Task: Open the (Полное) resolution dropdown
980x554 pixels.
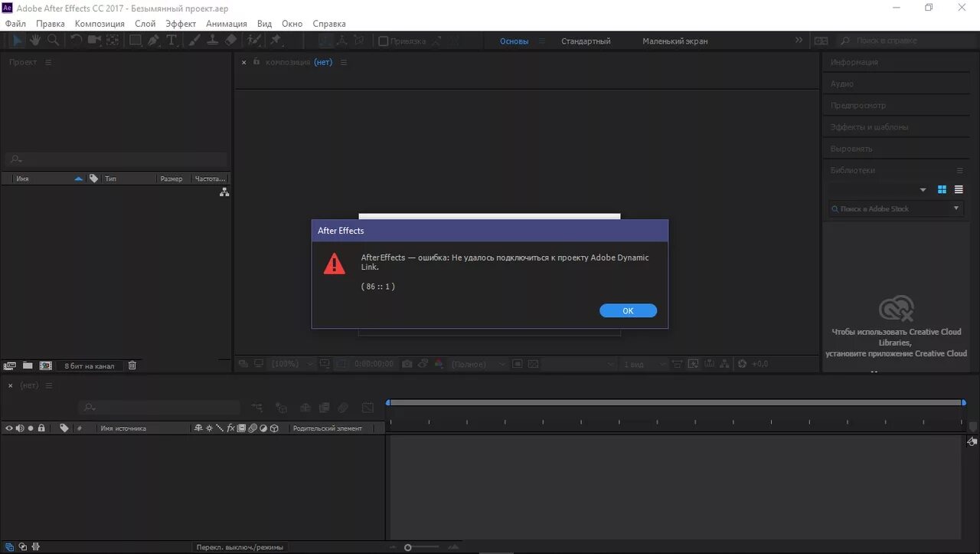Action: click(479, 364)
